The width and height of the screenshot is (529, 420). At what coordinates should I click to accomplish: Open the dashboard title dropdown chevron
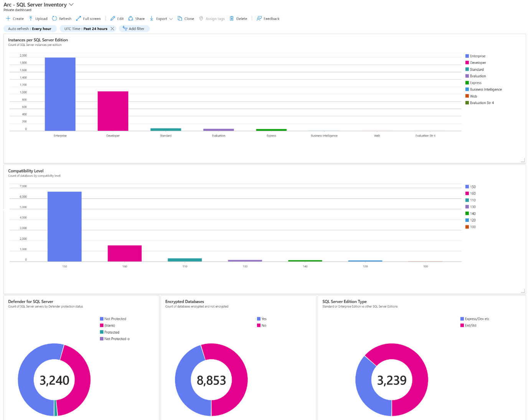pos(71,5)
